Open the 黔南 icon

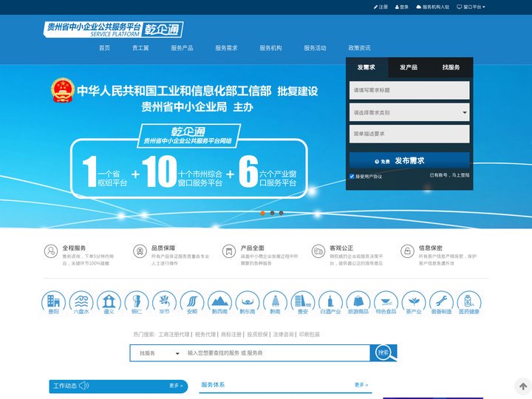tap(275, 303)
